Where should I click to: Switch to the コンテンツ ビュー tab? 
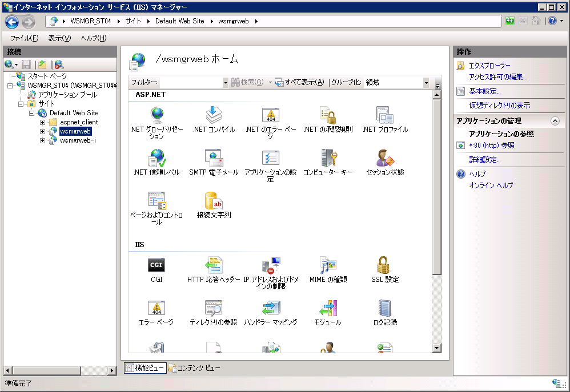(193, 368)
